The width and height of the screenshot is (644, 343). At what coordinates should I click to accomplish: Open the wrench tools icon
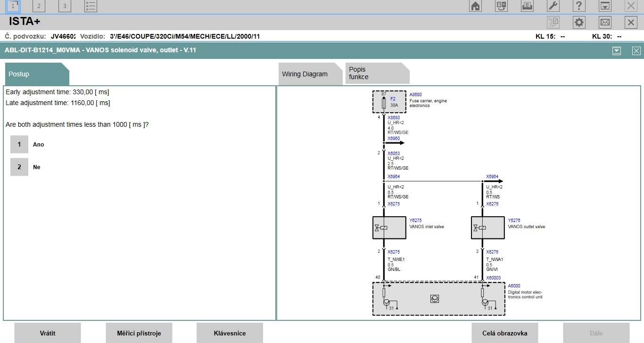553,6
